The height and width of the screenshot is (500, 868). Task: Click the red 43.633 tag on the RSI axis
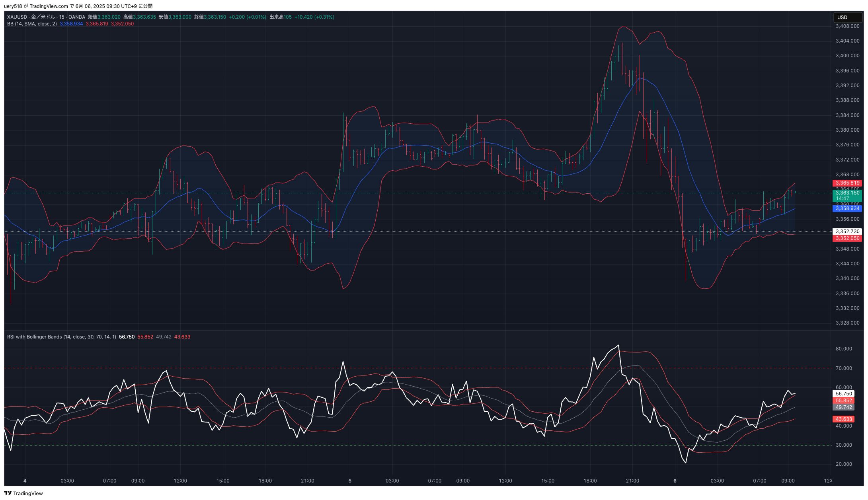click(x=844, y=419)
